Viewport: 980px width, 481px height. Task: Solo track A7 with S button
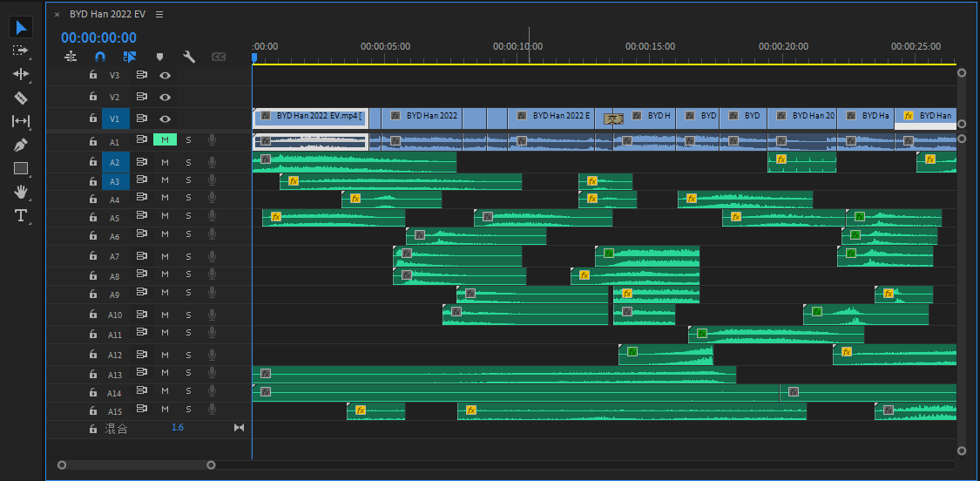(x=188, y=256)
